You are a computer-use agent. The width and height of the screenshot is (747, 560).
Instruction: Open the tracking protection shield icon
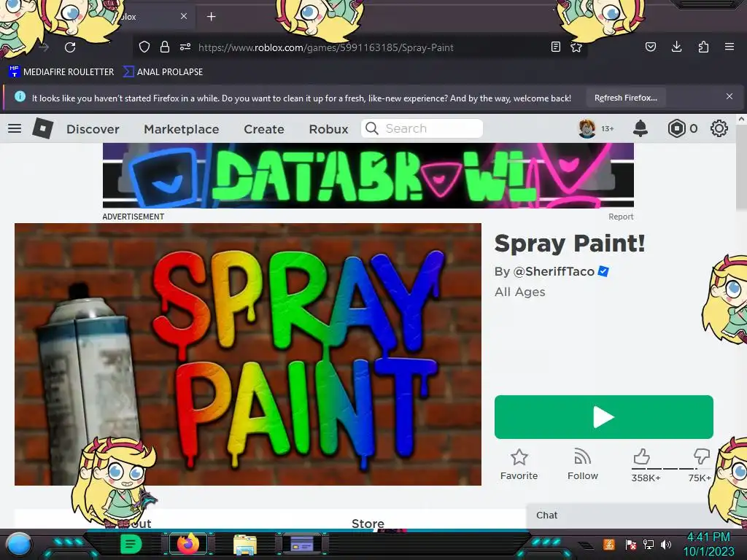pos(144,47)
